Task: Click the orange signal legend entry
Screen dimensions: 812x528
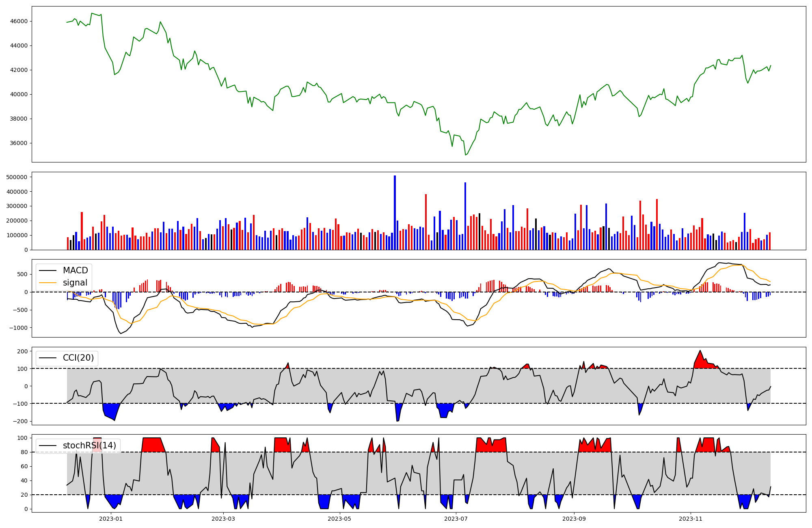Action: coord(75,283)
